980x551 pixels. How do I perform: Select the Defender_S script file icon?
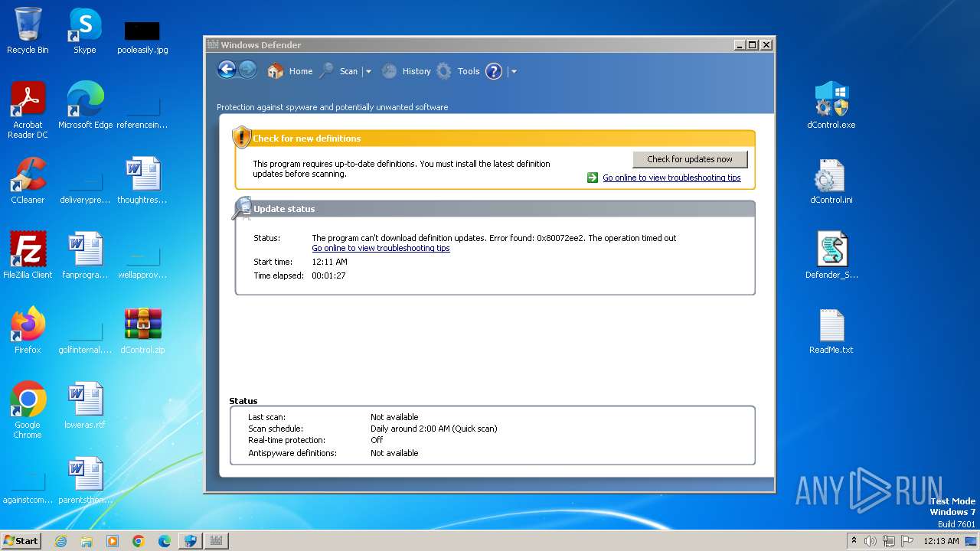(831, 256)
